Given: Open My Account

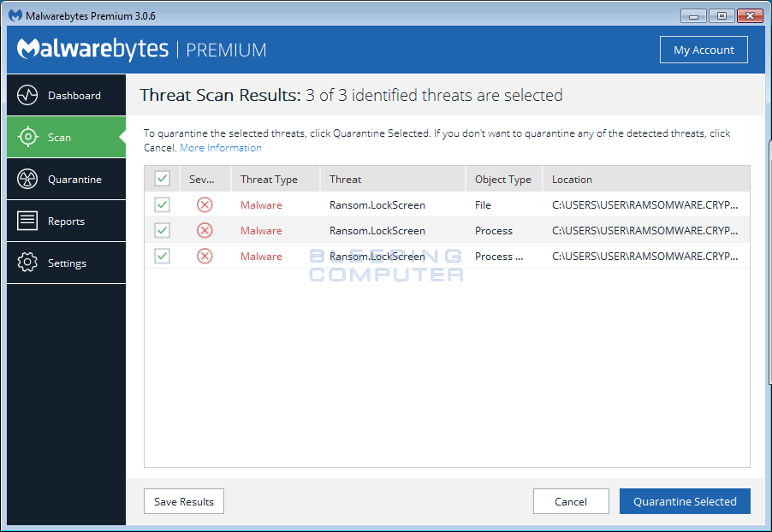Looking at the screenshot, I should (x=704, y=50).
